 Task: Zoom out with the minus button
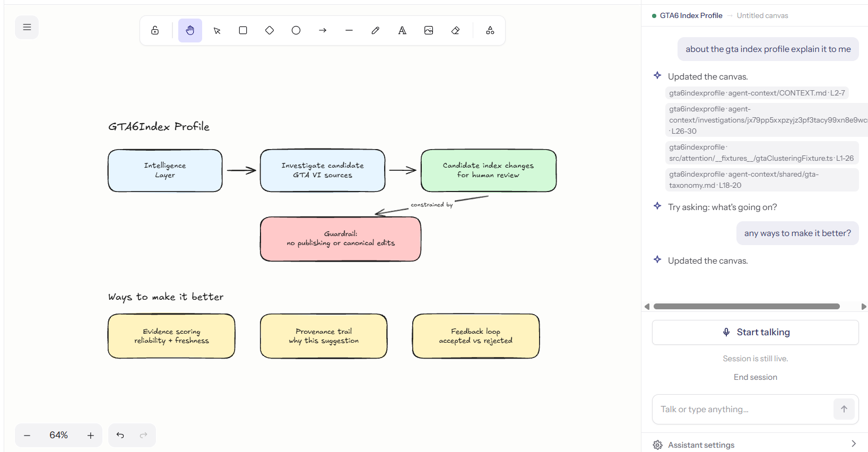[27, 436]
